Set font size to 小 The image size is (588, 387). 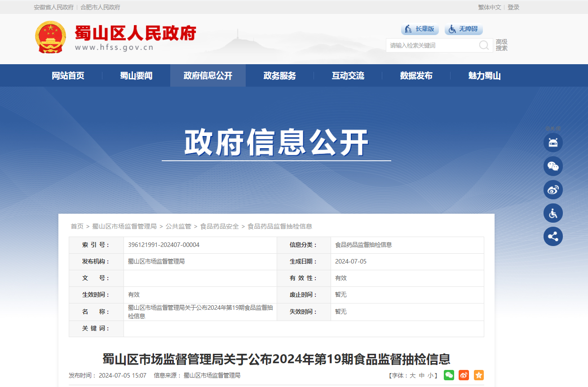point(430,376)
